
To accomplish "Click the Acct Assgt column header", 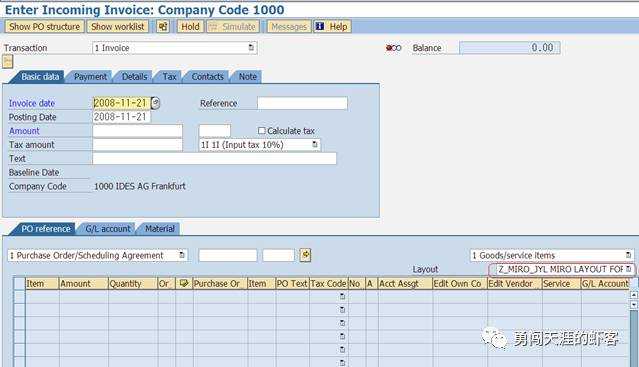I will pos(405,283).
